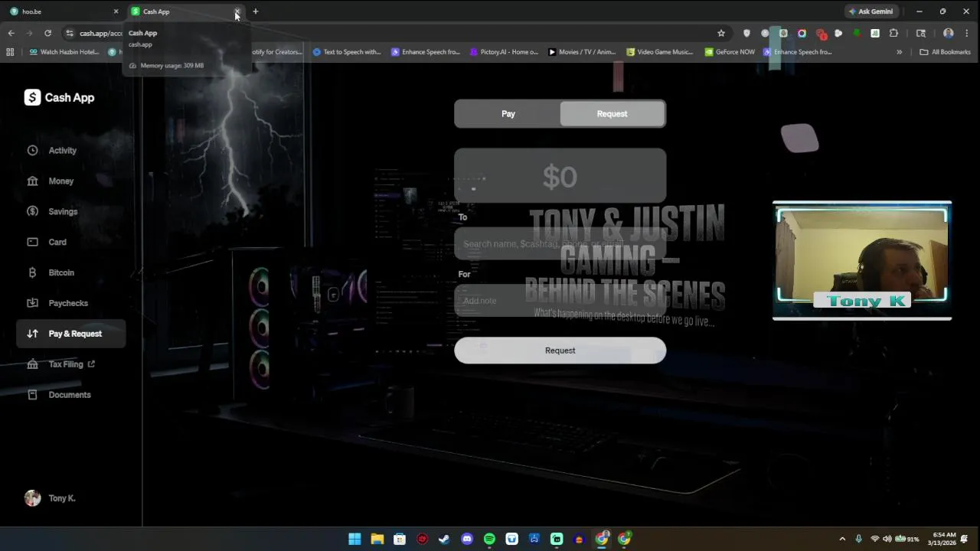
Task: Click the $0 amount field
Action: pos(560,176)
